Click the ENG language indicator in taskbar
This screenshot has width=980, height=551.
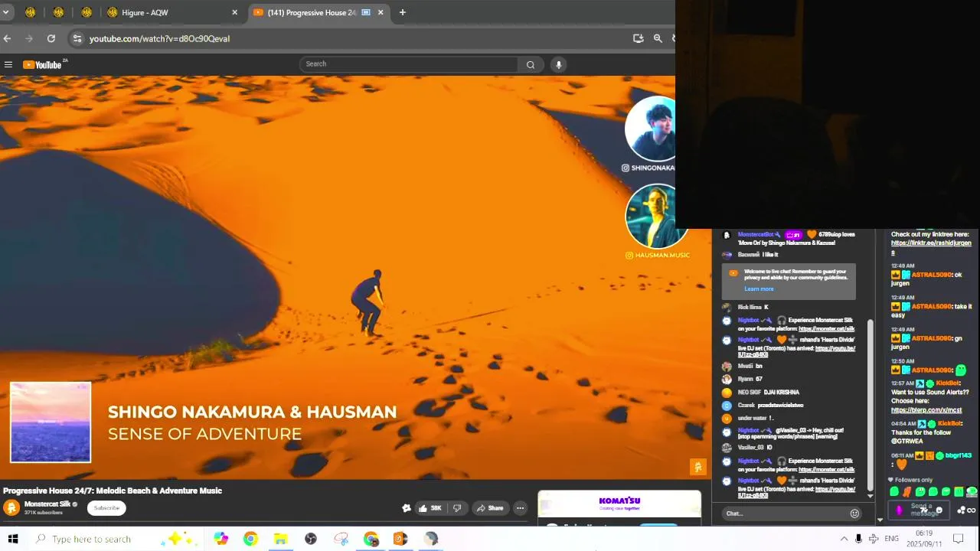point(891,539)
